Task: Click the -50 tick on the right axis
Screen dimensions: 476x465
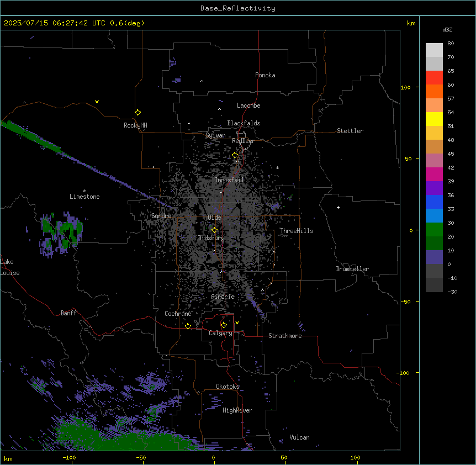Action: click(x=405, y=302)
